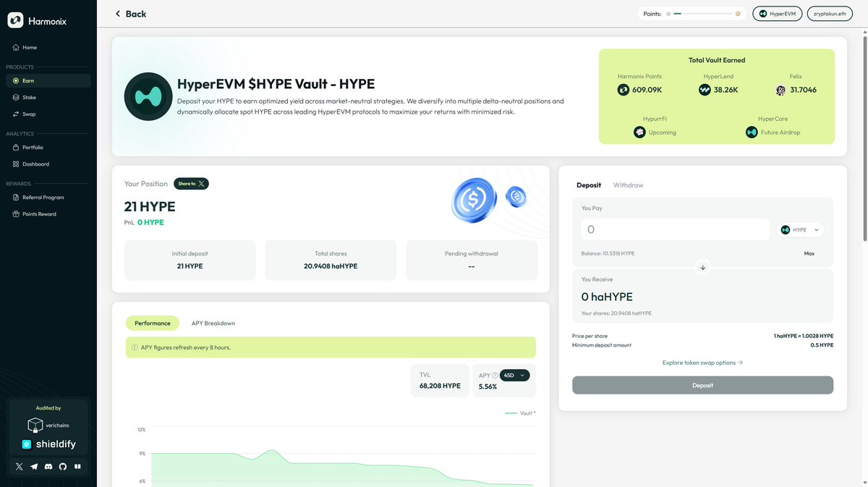Click the shieldify auditor logo
This screenshot has height=487, width=868.
(x=48, y=444)
